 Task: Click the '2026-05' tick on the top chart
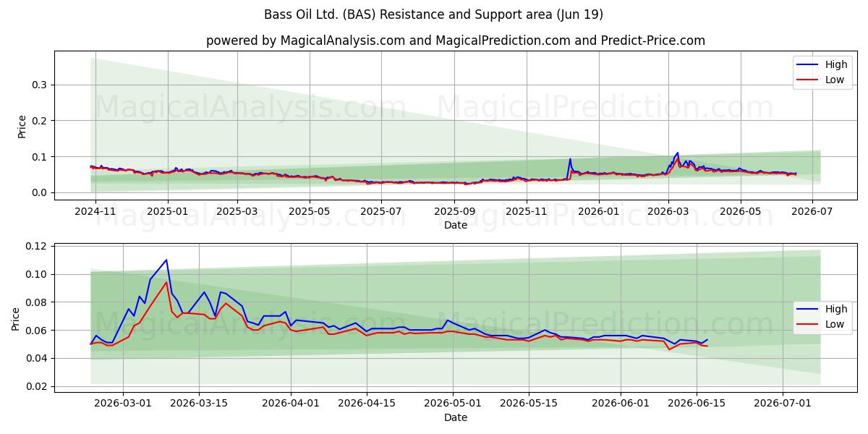click(x=740, y=210)
